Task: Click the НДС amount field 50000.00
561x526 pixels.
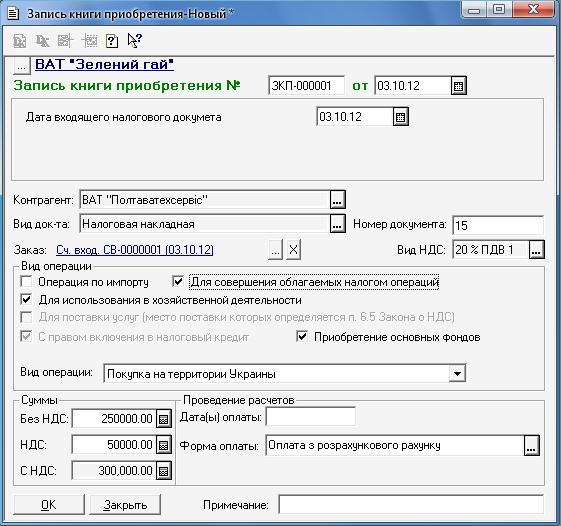Action: point(114,445)
